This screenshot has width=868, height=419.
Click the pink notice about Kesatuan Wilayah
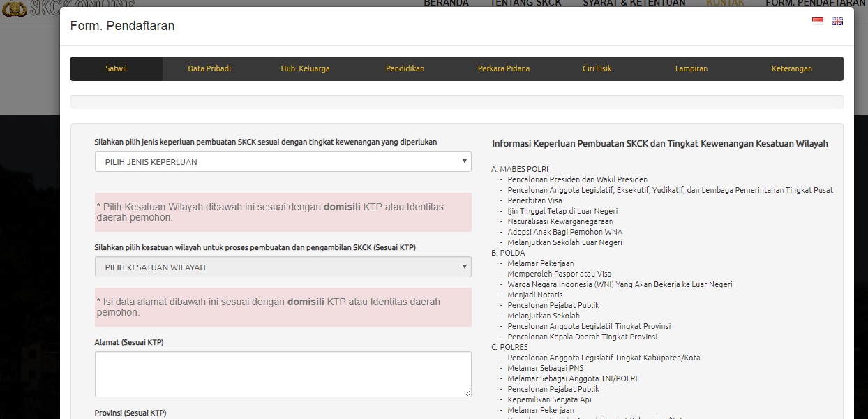pos(283,212)
